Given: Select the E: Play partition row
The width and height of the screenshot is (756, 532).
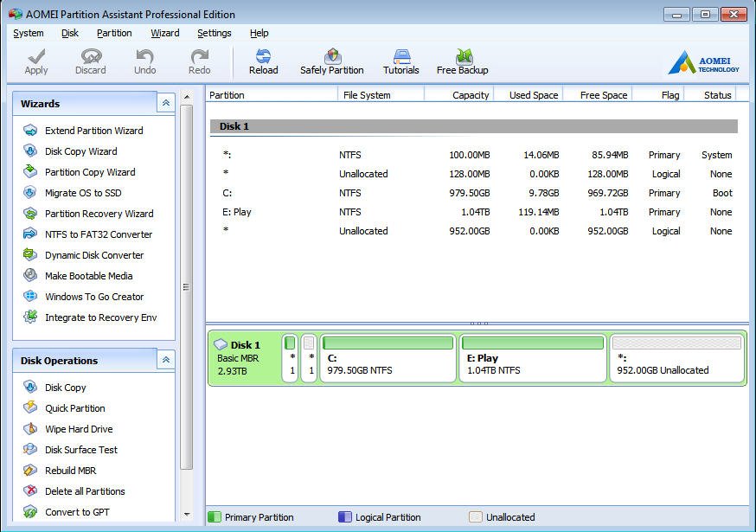Looking at the screenshot, I should [x=473, y=212].
